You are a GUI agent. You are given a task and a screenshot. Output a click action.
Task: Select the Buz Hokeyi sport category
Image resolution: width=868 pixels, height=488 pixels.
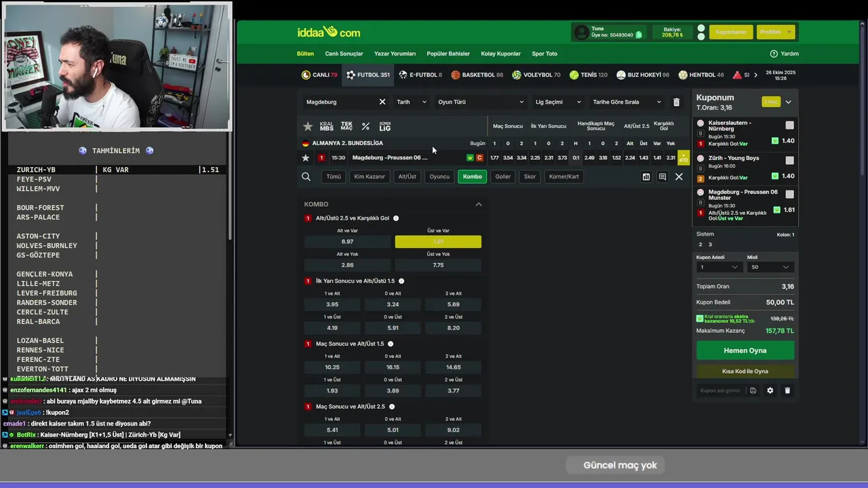[642, 75]
